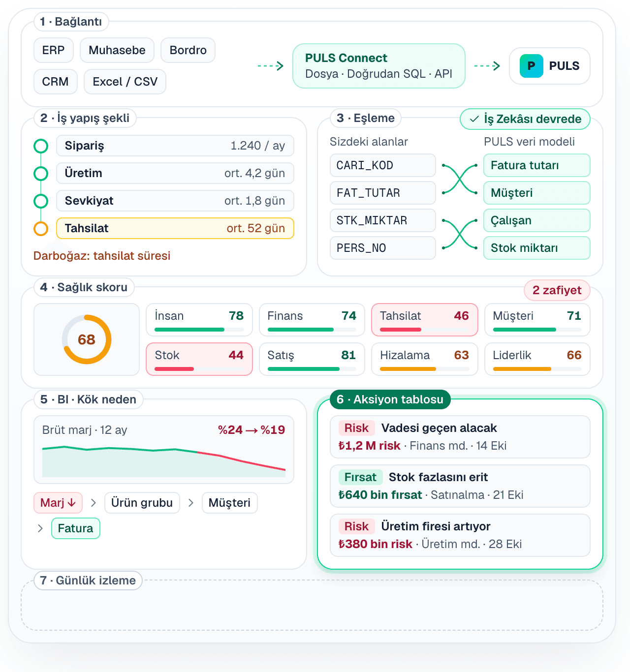Click the overall health score 68 donut
This screenshot has height=672, width=630.
point(87,339)
